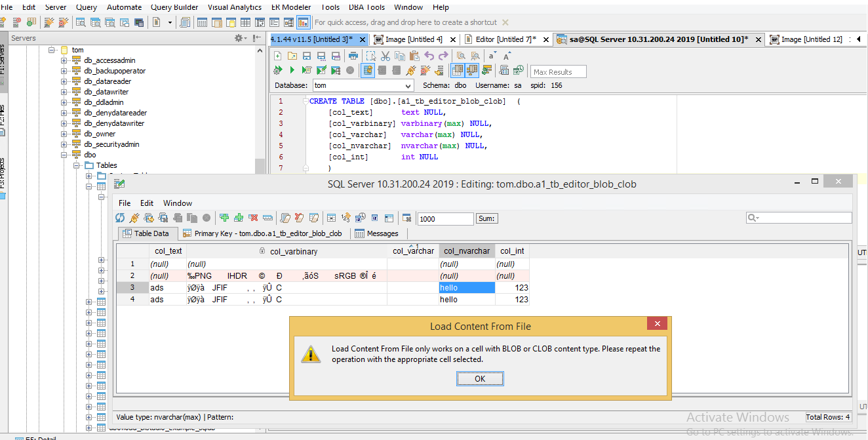Click the green insert row icon
Image resolution: width=868 pixels, height=440 pixels.
(x=224, y=218)
